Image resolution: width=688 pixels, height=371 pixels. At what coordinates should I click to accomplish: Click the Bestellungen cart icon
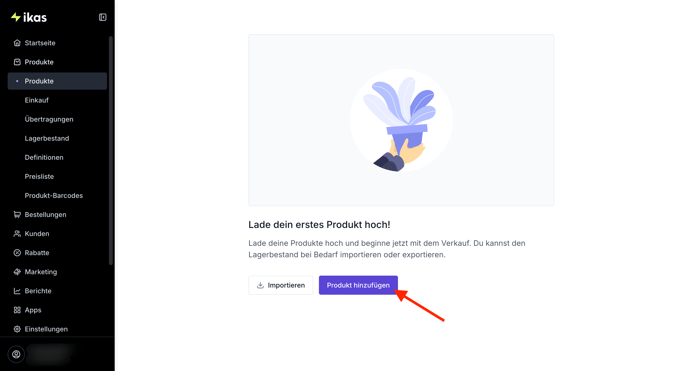17,214
